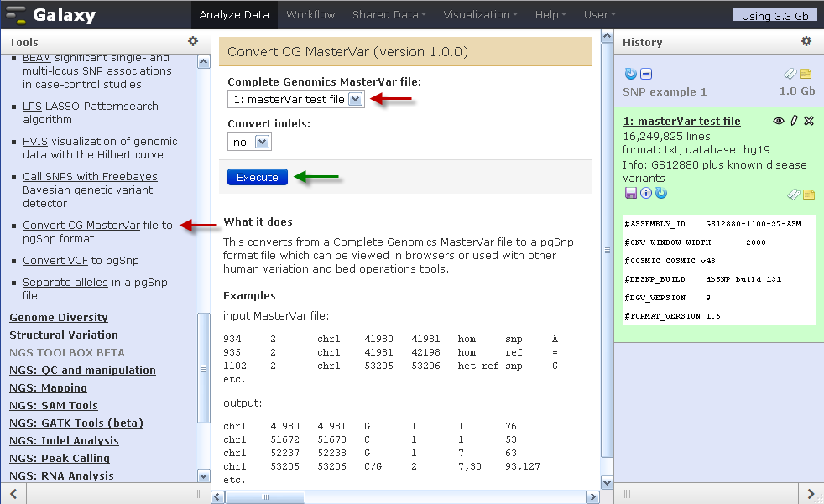The width and height of the screenshot is (824, 504).
Task: Expand NGS: QC and manipulation section
Action: pos(82,370)
